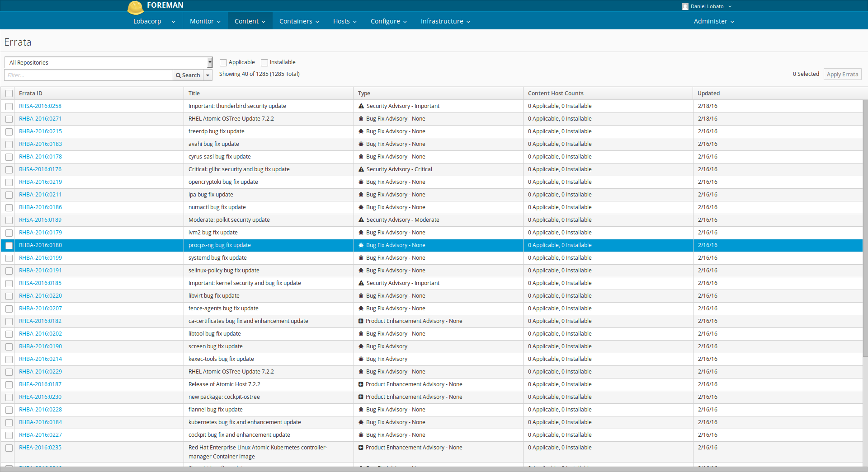Enable the Applicable checkbox filter
Image resolution: width=868 pixels, height=472 pixels.
click(223, 63)
